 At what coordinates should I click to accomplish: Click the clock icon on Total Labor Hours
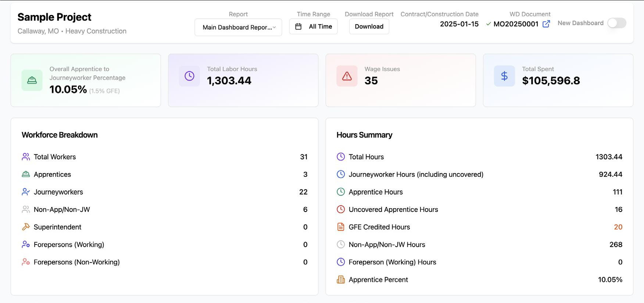point(189,76)
